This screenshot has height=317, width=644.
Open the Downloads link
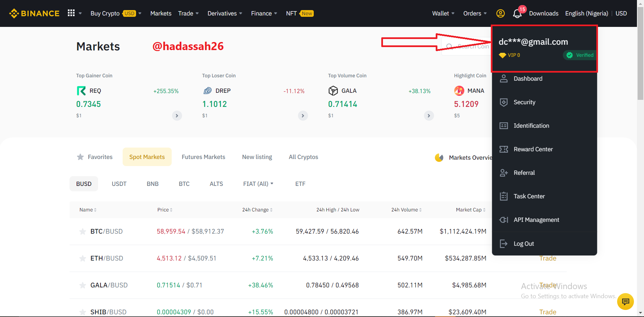coord(544,13)
